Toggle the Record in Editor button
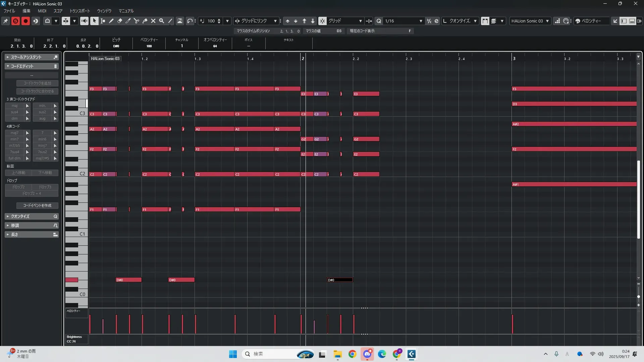The height and width of the screenshot is (362, 644). 25,21
